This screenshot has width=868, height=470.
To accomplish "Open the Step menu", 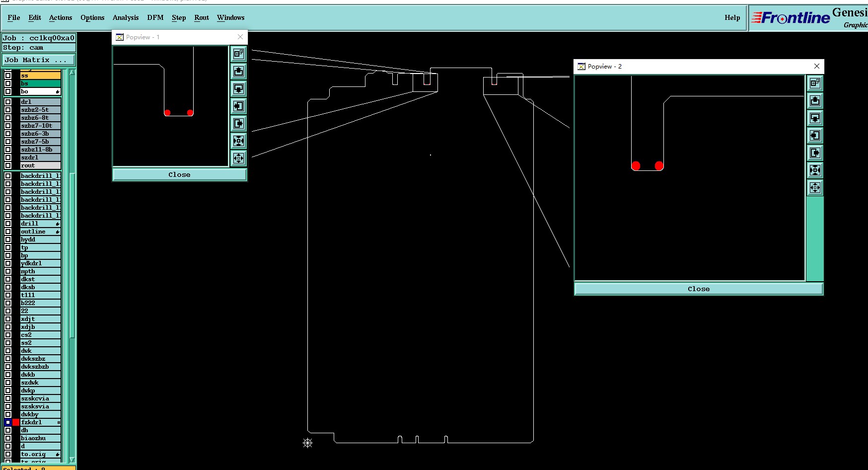I will click(179, 18).
